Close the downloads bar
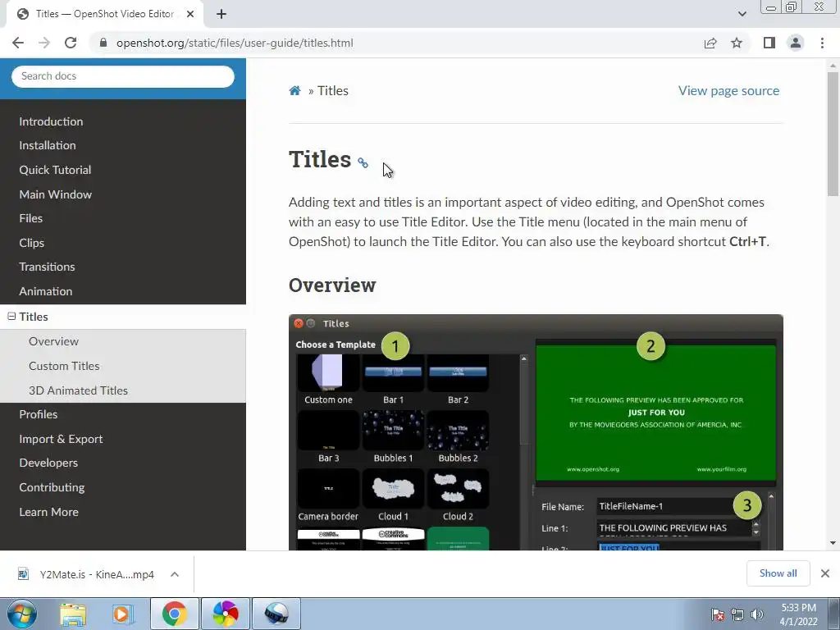 825,573
